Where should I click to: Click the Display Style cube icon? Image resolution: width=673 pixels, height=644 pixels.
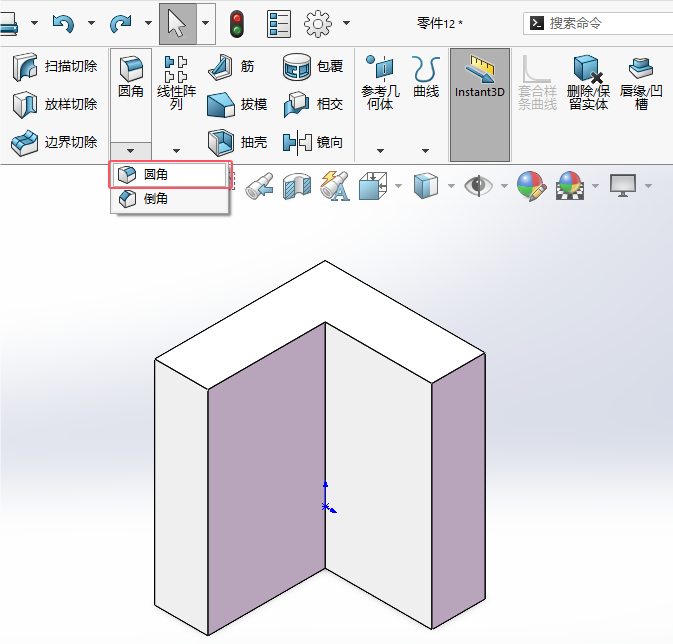click(x=426, y=186)
